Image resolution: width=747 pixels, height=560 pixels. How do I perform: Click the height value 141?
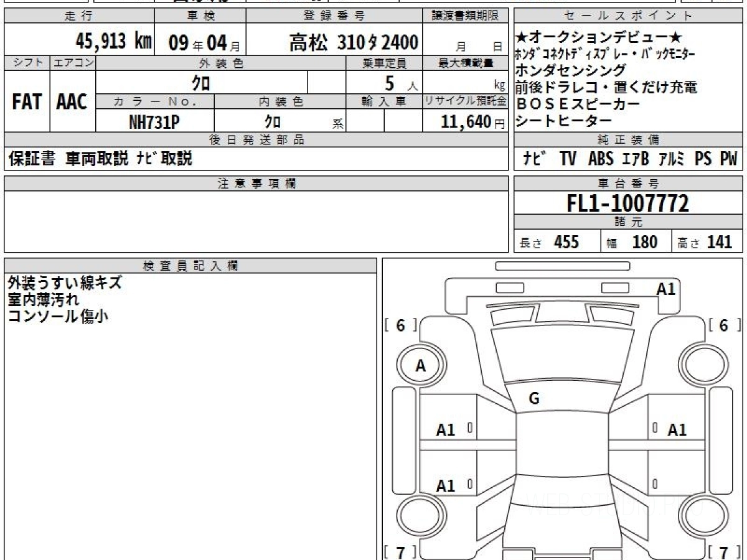720,242
